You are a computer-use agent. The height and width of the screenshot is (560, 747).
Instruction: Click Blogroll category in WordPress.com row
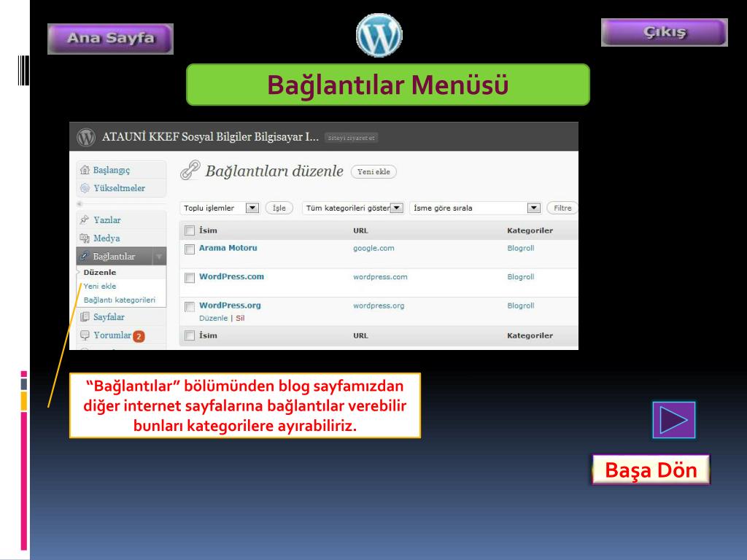tap(521, 276)
